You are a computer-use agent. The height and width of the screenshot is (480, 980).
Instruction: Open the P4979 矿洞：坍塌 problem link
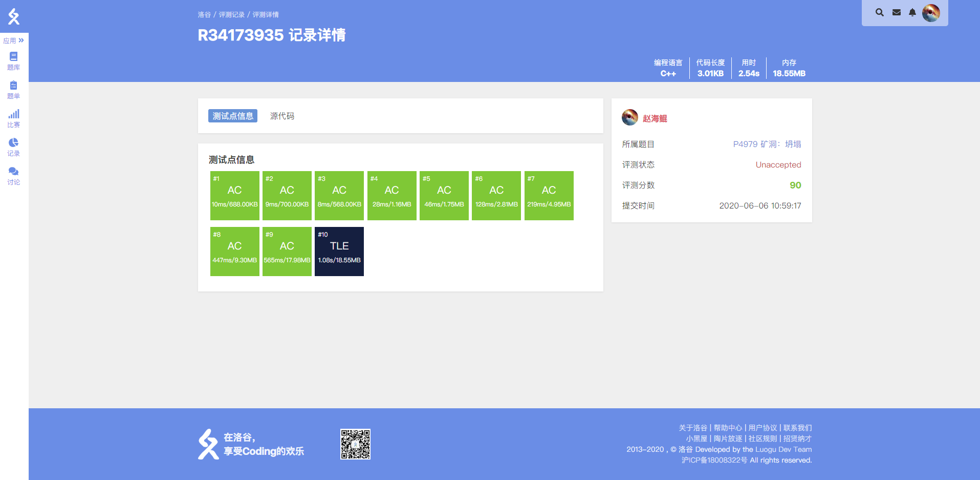[767, 144]
